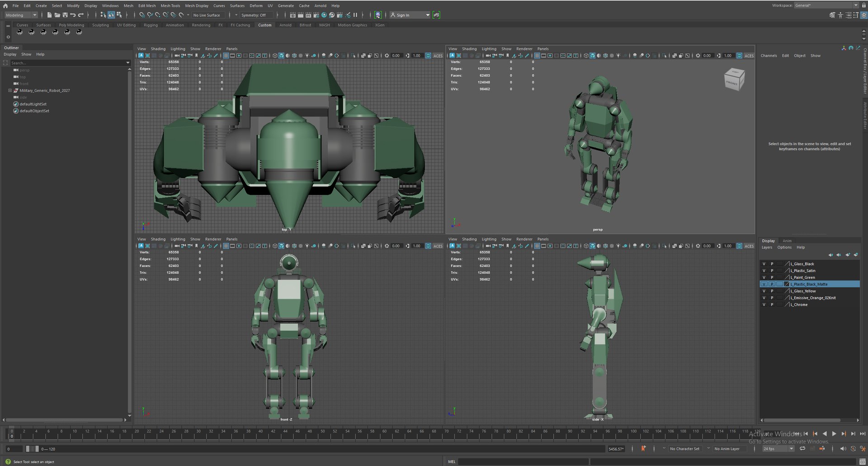Screen dimensions: 868x466
Task: Redo the action from the toolbar
Action: point(81,15)
